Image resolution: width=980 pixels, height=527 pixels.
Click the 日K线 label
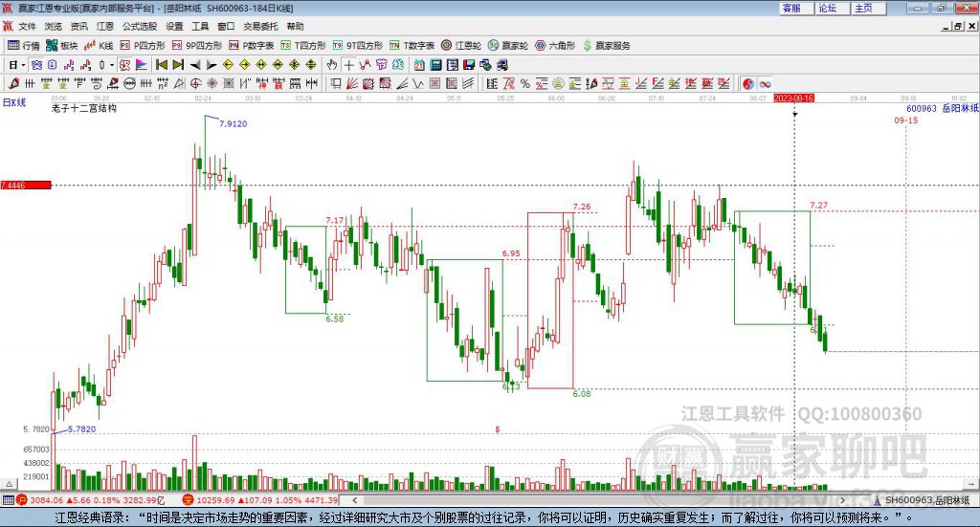pyautogui.click(x=14, y=102)
